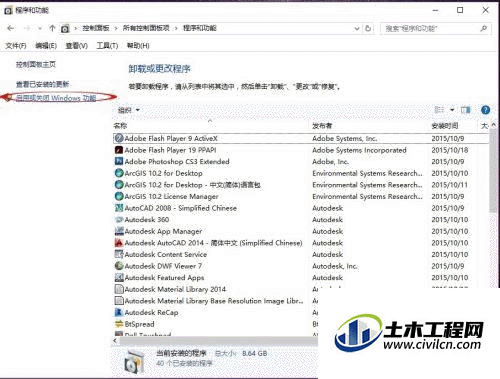Click the 所有控制面板项 breadcrumb
Screen dimensions: 500x379
(x=146, y=28)
